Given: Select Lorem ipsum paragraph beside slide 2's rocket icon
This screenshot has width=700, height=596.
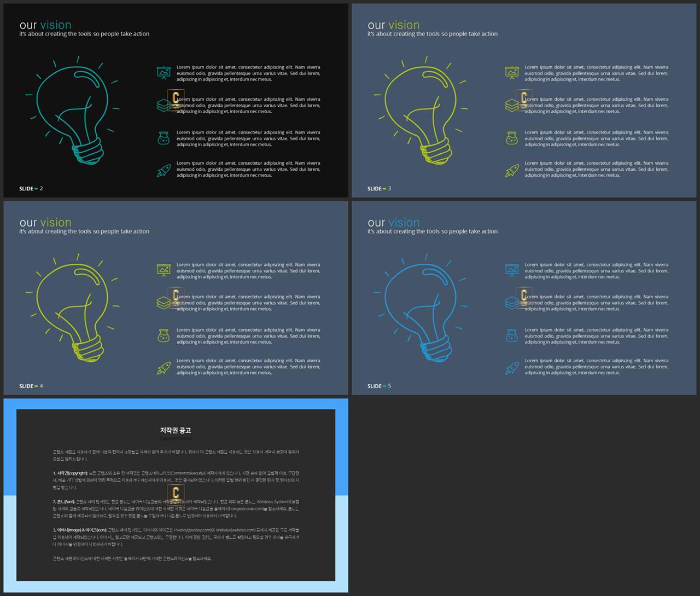Looking at the screenshot, I should pyautogui.click(x=248, y=169).
